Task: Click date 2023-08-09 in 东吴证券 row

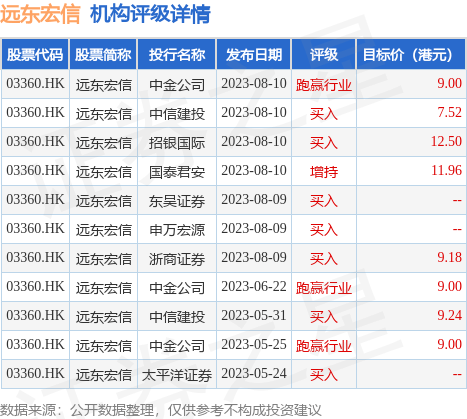Action: [254, 199]
